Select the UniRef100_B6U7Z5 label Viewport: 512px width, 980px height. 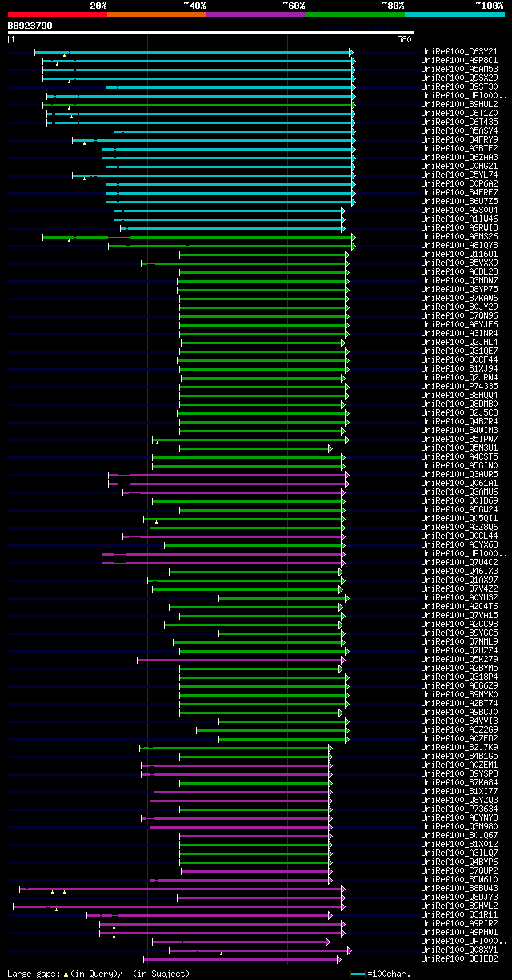[x=459, y=201]
